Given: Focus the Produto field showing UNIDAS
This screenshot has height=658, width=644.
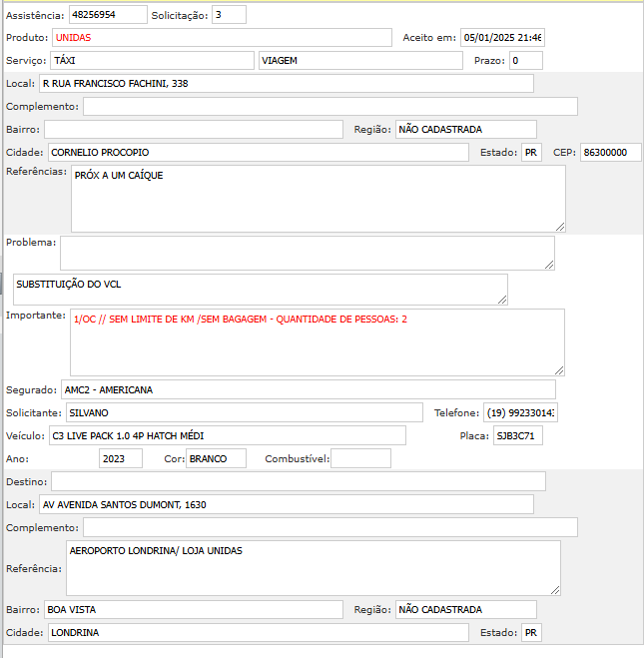Looking at the screenshot, I should 222,37.
